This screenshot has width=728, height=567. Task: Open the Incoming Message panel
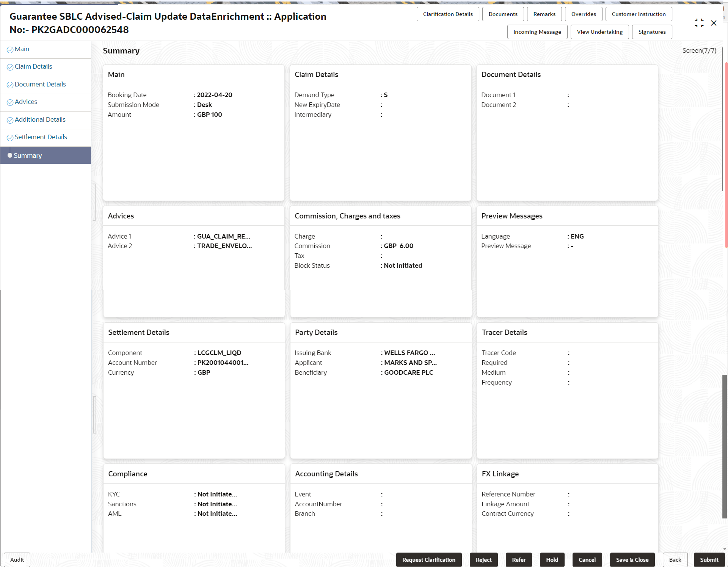coord(537,32)
